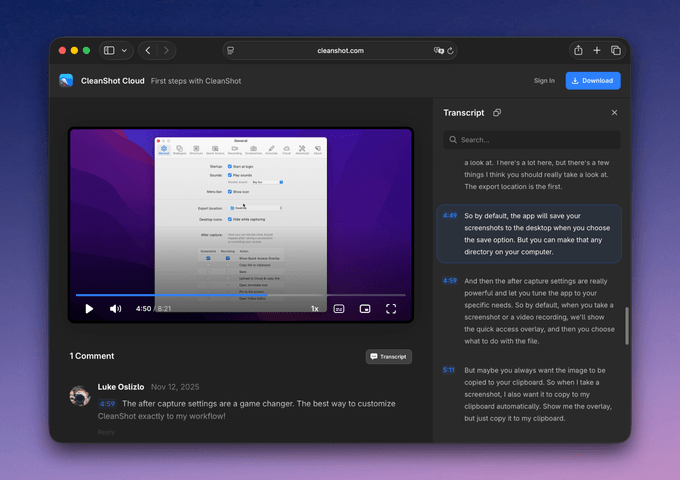Mute the video volume icon
Image resolution: width=680 pixels, height=480 pixels.
coord(115,309)
